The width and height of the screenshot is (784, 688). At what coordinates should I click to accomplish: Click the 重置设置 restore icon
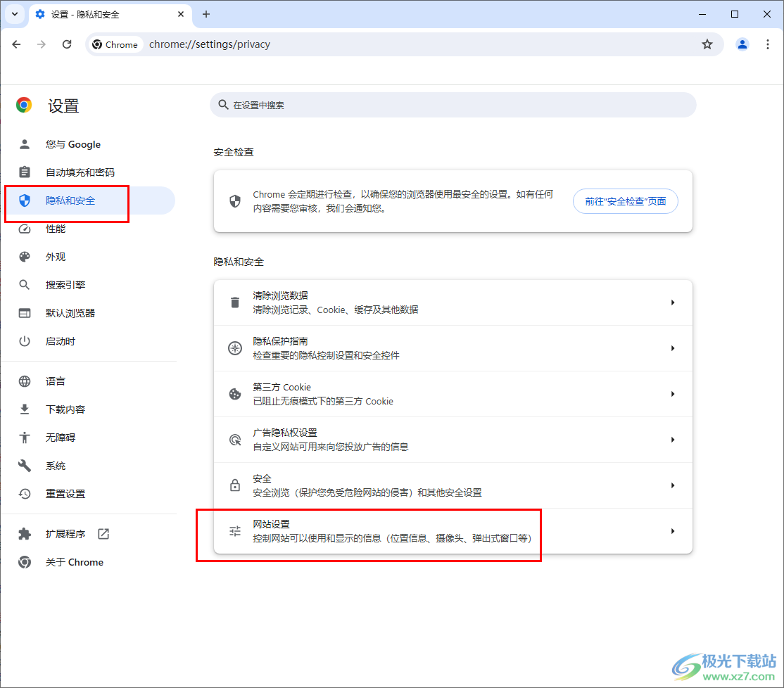click(x=25, y=494)
